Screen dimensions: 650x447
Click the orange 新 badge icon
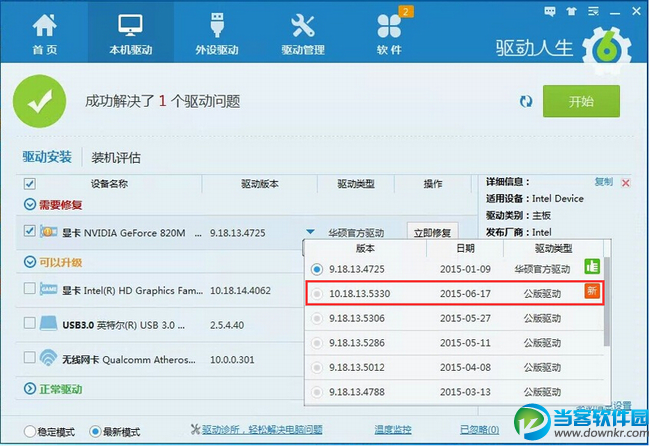tap(592, 291)
